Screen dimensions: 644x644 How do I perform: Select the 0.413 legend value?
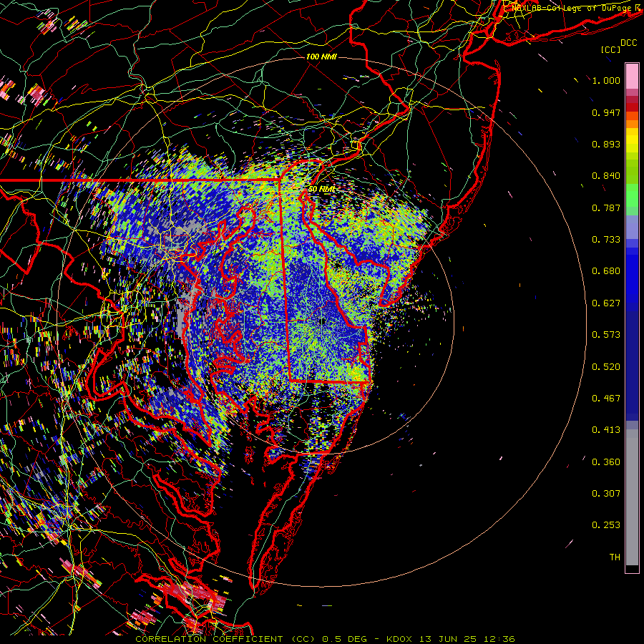pos(606,430)
